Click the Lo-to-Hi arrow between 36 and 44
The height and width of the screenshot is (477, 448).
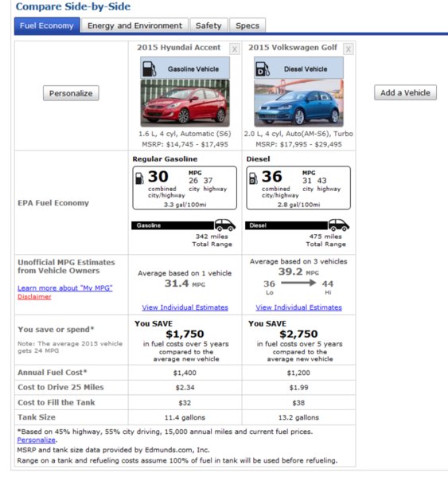click(x=298, y=283)
